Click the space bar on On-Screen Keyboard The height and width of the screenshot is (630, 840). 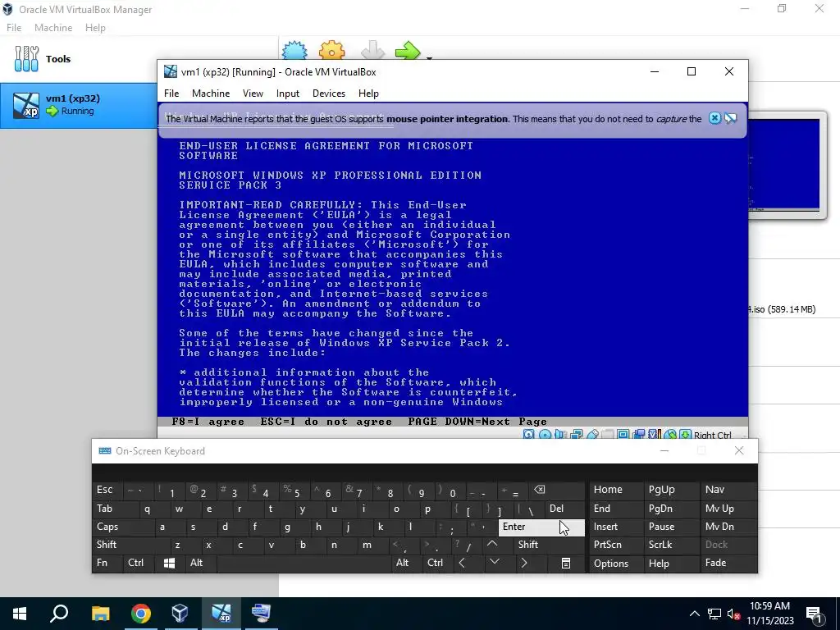(x=304, y=563)
